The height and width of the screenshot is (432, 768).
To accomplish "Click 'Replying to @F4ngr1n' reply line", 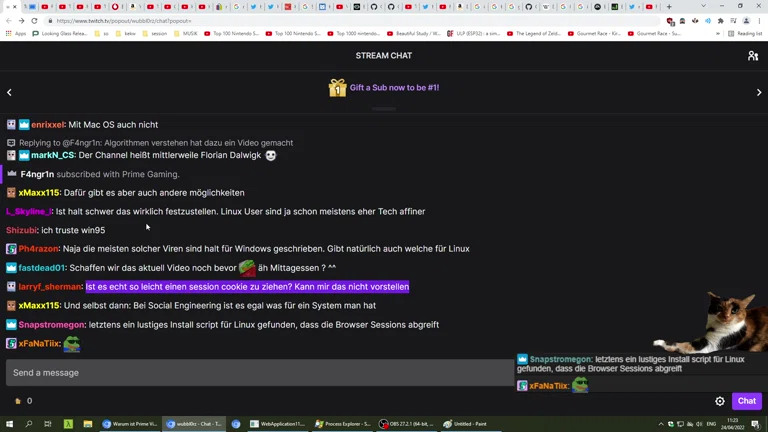I will tap(156, 143).
